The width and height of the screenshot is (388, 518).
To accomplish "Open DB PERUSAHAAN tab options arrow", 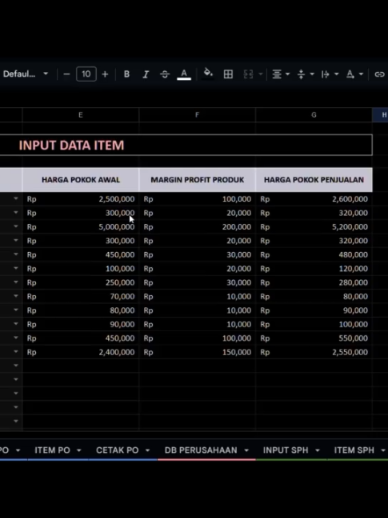I will click(x=246, y=450).
